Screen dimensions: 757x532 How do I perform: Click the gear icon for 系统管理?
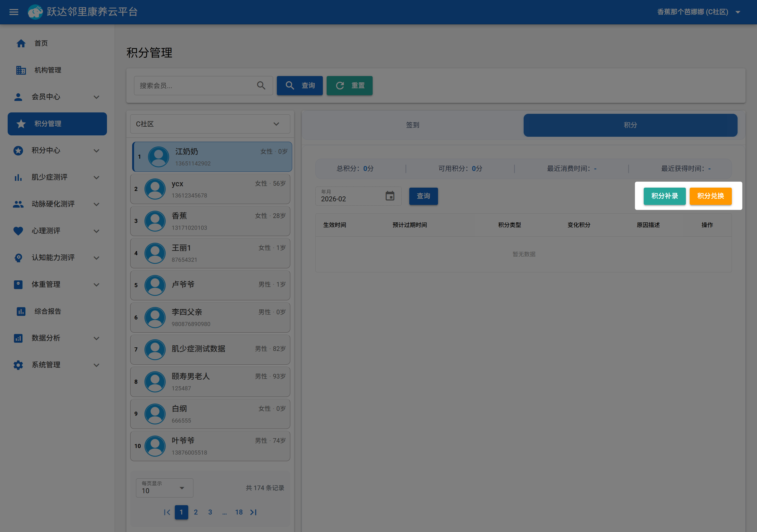(18, 365)
